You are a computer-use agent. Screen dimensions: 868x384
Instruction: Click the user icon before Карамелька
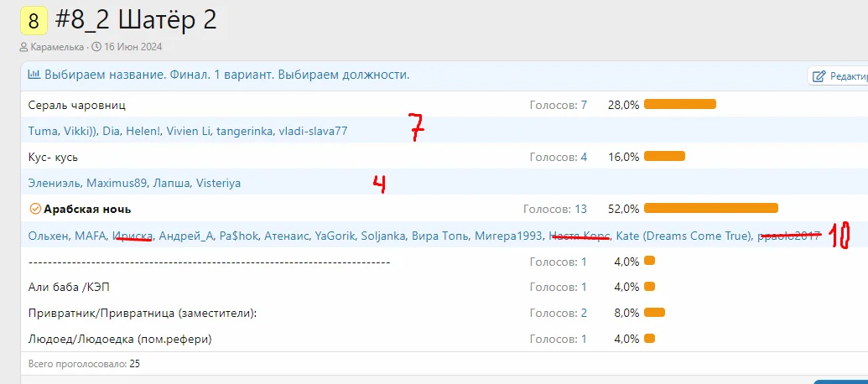click(x=23, y=47)
